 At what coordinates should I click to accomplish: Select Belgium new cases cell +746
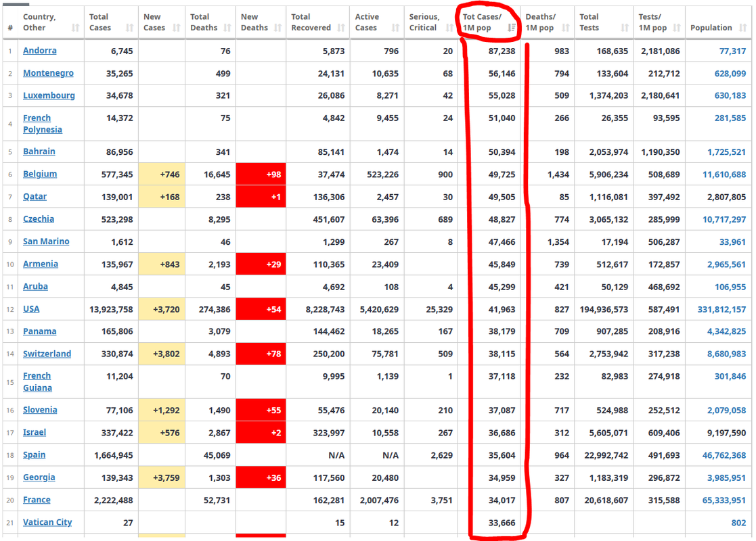(162, 174)
